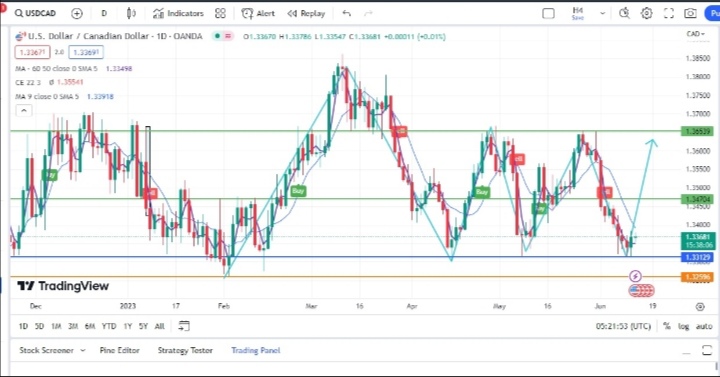Viewport: 720px width, 377px height.
Task: Add symbol with the plus icon
Action: coord(77,13)
